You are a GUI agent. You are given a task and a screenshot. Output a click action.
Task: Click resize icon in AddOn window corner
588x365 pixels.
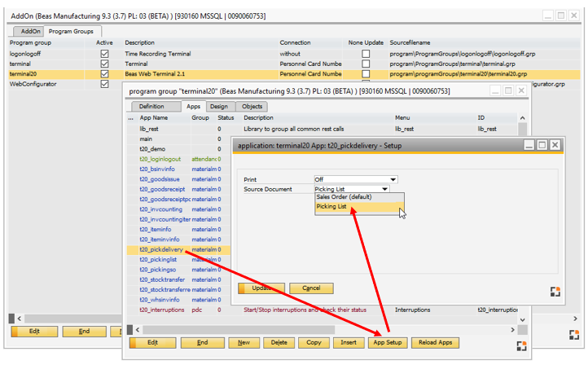pos(573,333)
